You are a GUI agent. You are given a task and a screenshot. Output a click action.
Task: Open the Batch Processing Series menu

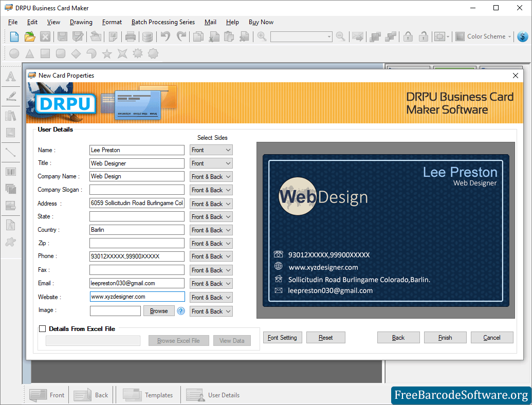pos(163,22)
